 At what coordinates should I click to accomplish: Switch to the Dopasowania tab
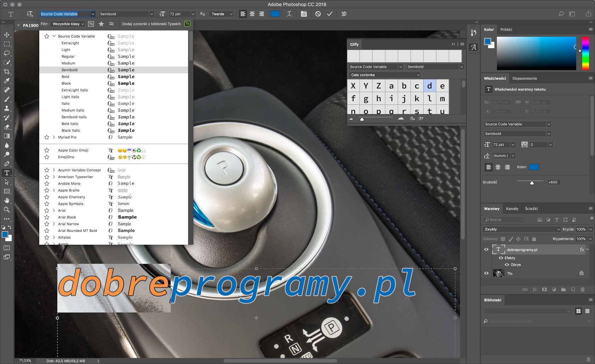(525, 79)
